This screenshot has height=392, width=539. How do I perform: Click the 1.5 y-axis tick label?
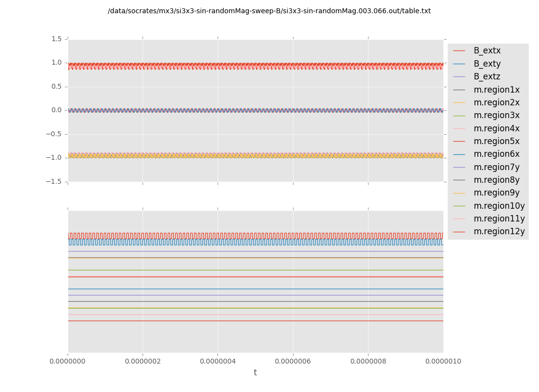pos(57,39)
